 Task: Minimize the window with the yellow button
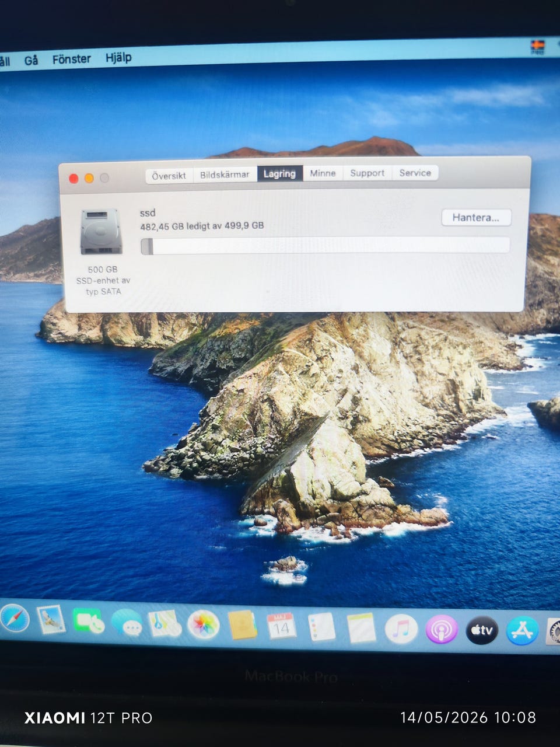click(x=89, y=178)
